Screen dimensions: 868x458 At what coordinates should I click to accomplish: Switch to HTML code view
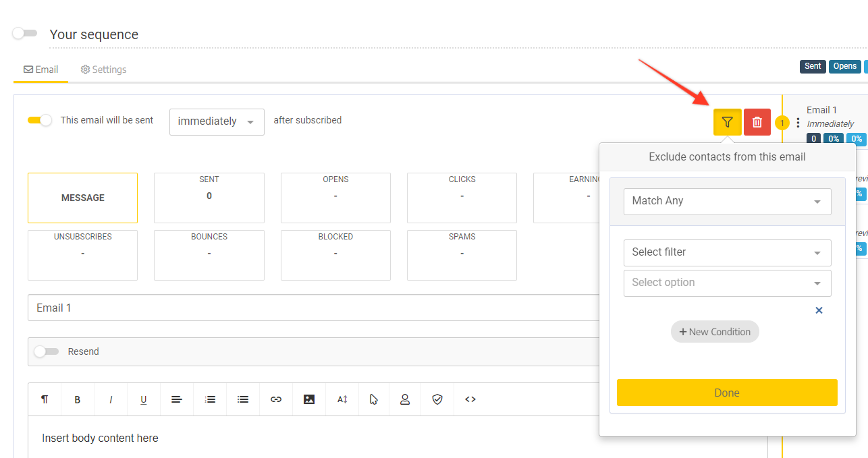pyautogui.click(x=470, y=399)
